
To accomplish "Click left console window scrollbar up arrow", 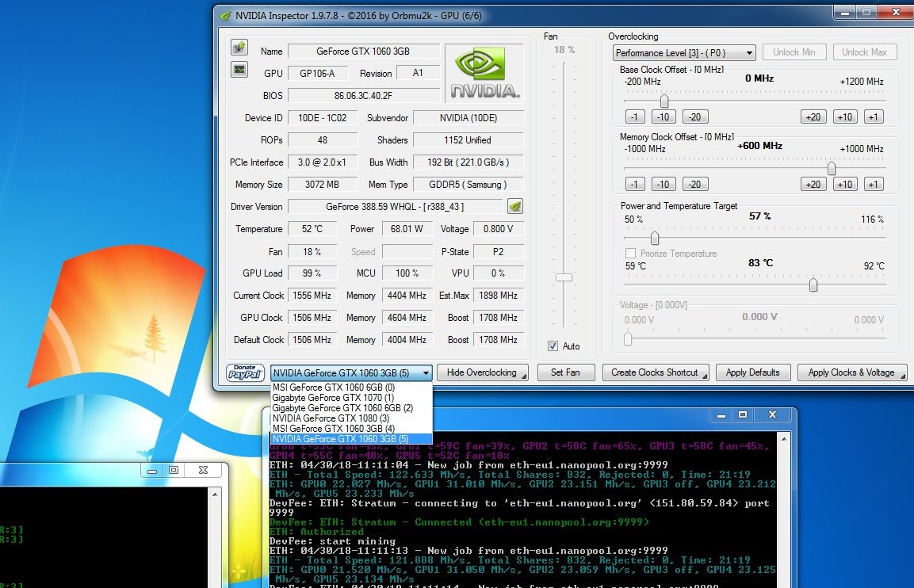I will 215,494.
